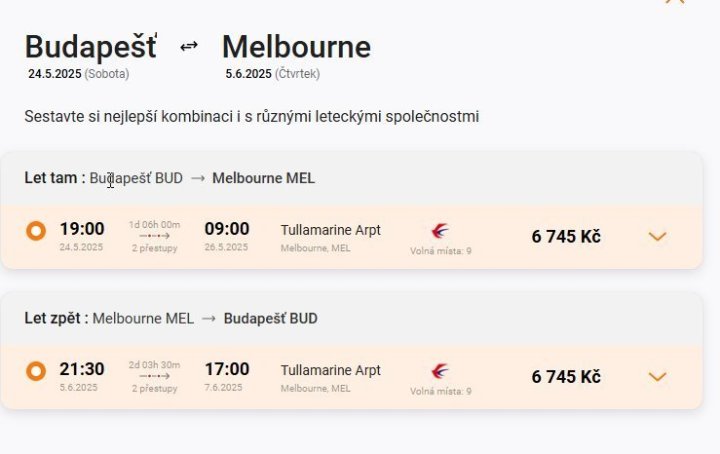This screenshot has width=720, height=454.
Task: Click the Budapešť city heading
Action: (x=90, y=46)
